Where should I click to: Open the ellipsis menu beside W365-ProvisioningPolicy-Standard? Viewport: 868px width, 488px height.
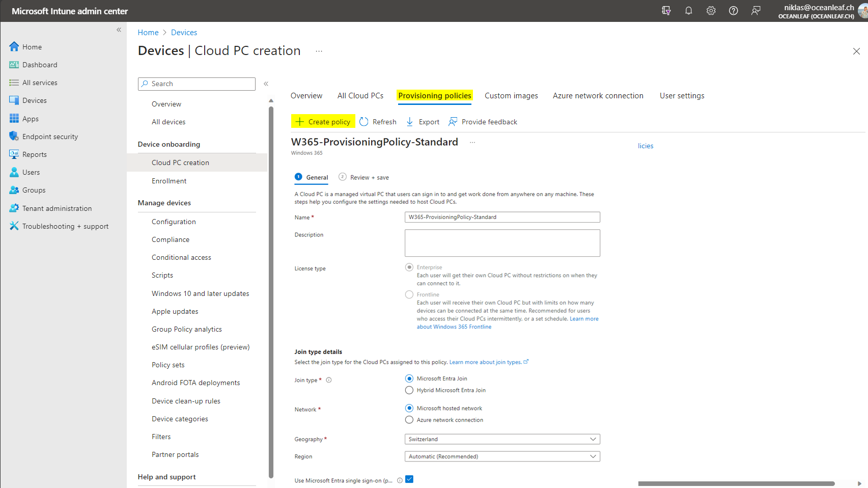pyautogui.click(x=472, y=143)
